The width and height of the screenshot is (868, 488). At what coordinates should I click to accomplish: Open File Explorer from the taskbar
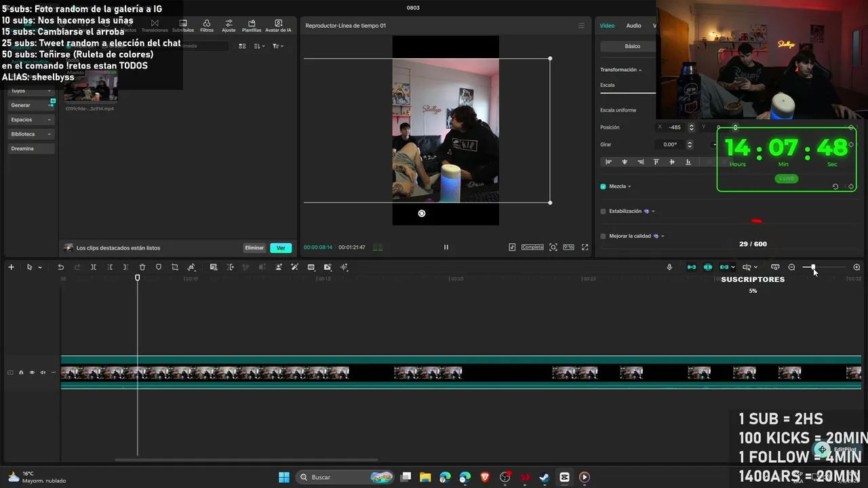coord(425,477)
